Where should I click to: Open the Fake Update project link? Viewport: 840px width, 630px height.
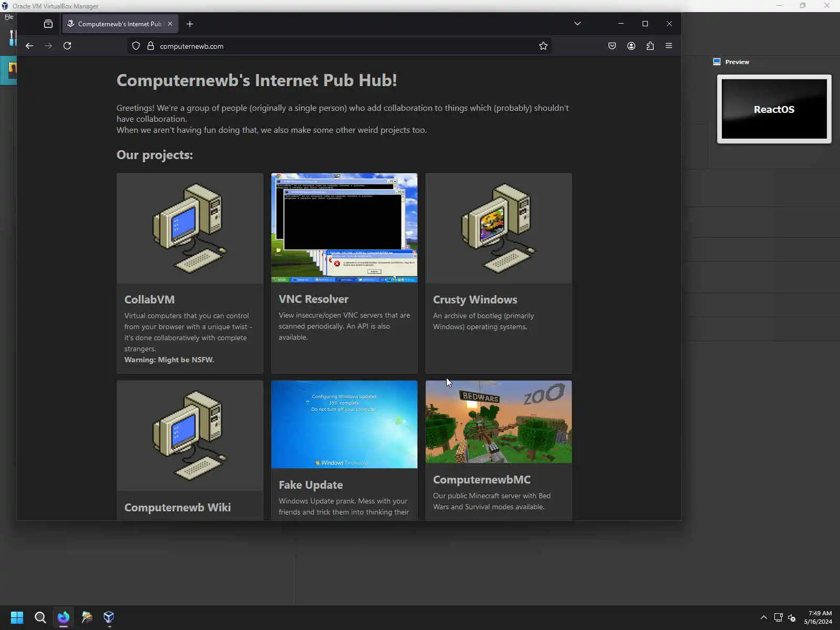pyautogui.click(x=311, y=485)
